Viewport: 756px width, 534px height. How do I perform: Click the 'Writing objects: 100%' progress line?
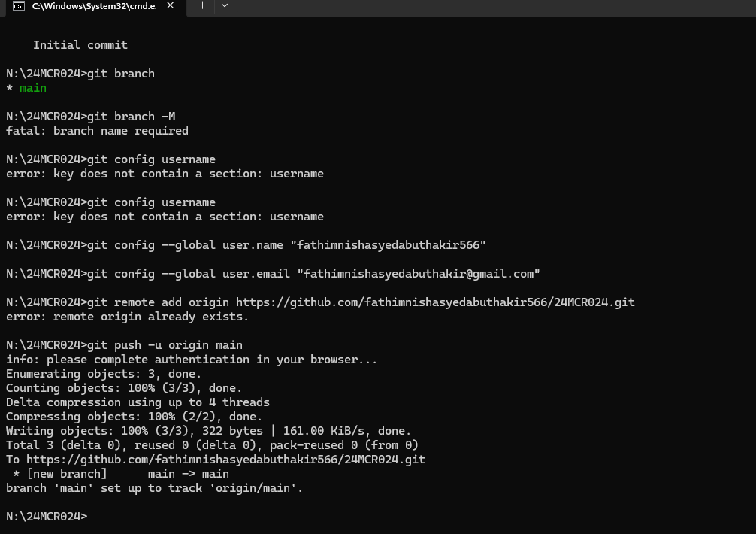click(208, 431)
